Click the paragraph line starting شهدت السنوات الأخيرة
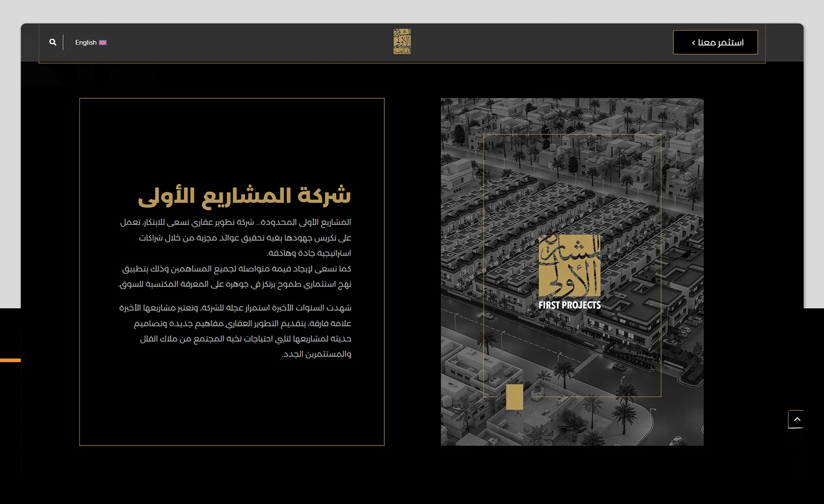The image size is (824, 504). click(x=235, y=308)
